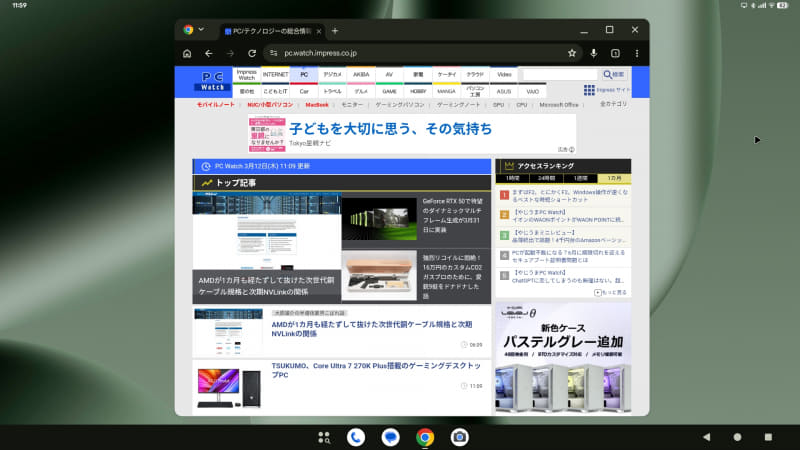Screen dimensions: 800x450
Task: Click the airsoft rifle article thumbnail
Action: point(379,275)
